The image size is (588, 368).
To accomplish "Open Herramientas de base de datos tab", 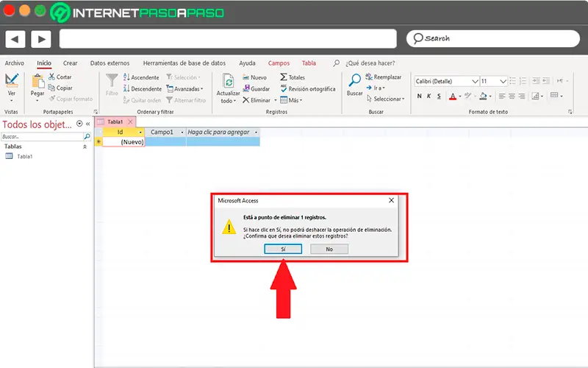I will (x=184, y=63).
